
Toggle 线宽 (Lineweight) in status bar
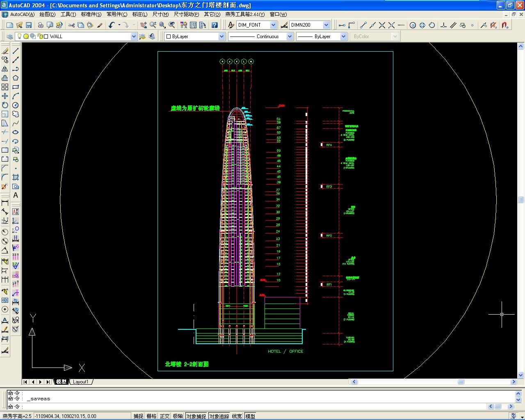237,416
